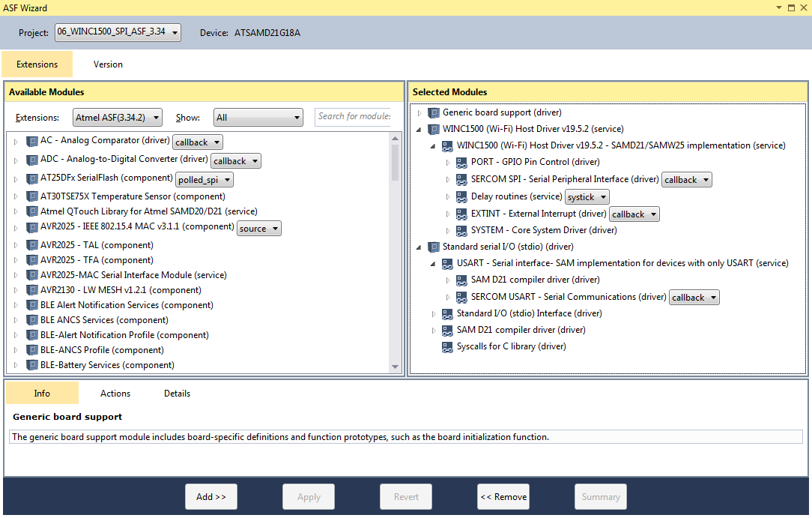Image resolution: width=812 pixels, height=518 pixels.
Task: Click the Delay routines service icon
Action: [462, 197]
